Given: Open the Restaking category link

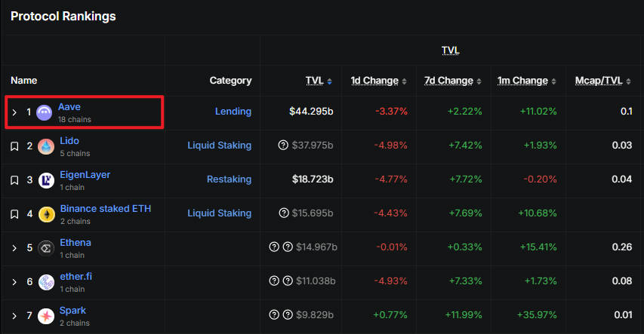Looking at the screenshot, I should 229,179.
